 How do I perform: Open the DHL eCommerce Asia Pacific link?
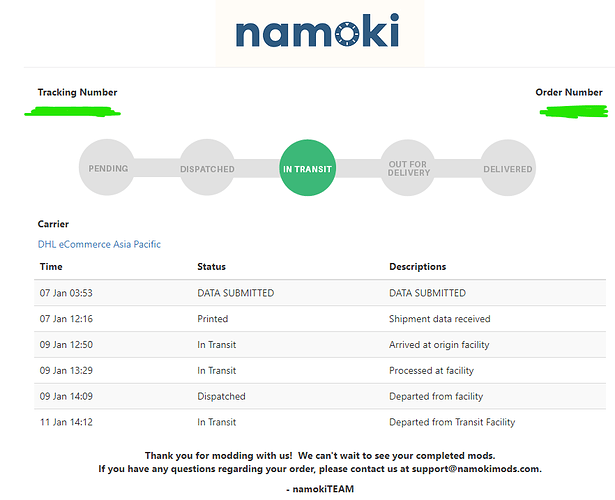click(x=99, y=244)
